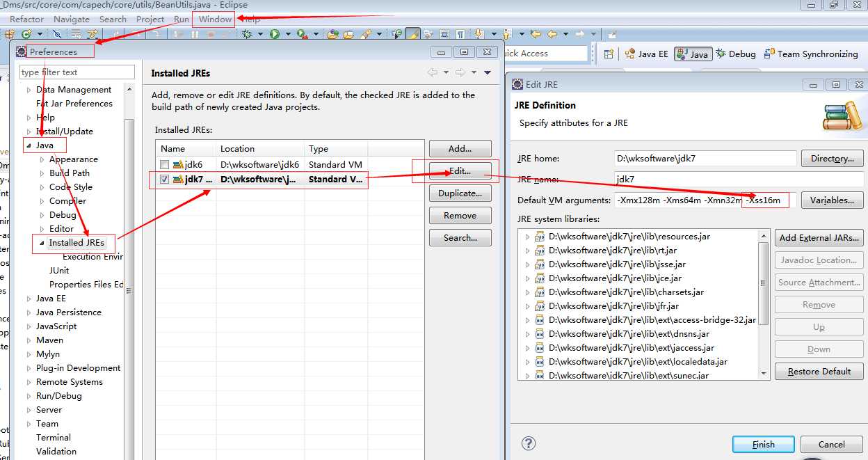The width and height of the screenshot is (868, 460).
Task: Click the Variables... button
Action: (x=832, y=200)
